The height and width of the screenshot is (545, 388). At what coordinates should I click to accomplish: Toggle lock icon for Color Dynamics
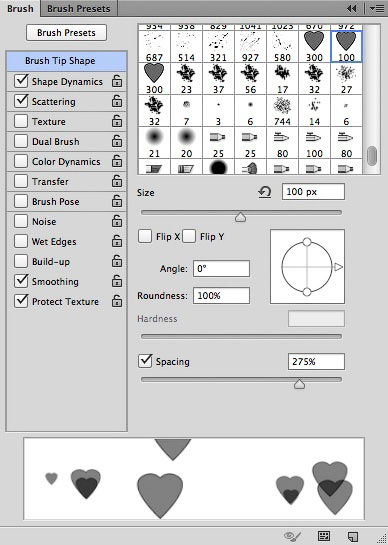(x=117, y=161)
